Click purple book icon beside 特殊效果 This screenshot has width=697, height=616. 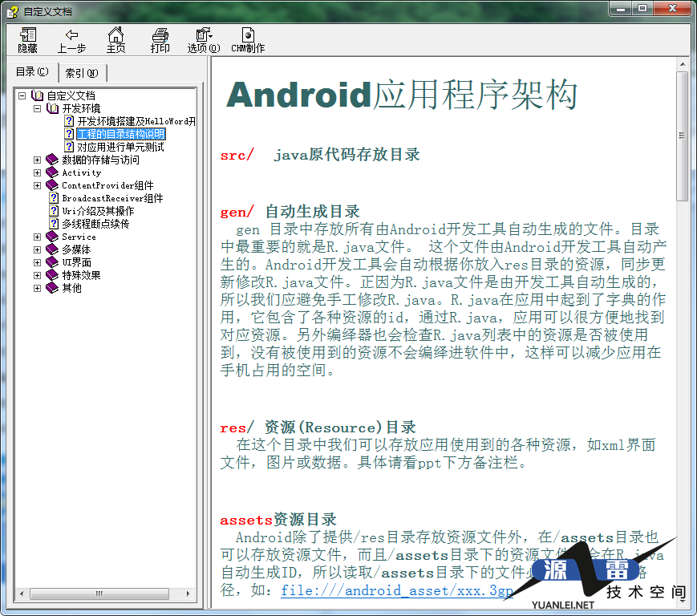coord(52,275)
